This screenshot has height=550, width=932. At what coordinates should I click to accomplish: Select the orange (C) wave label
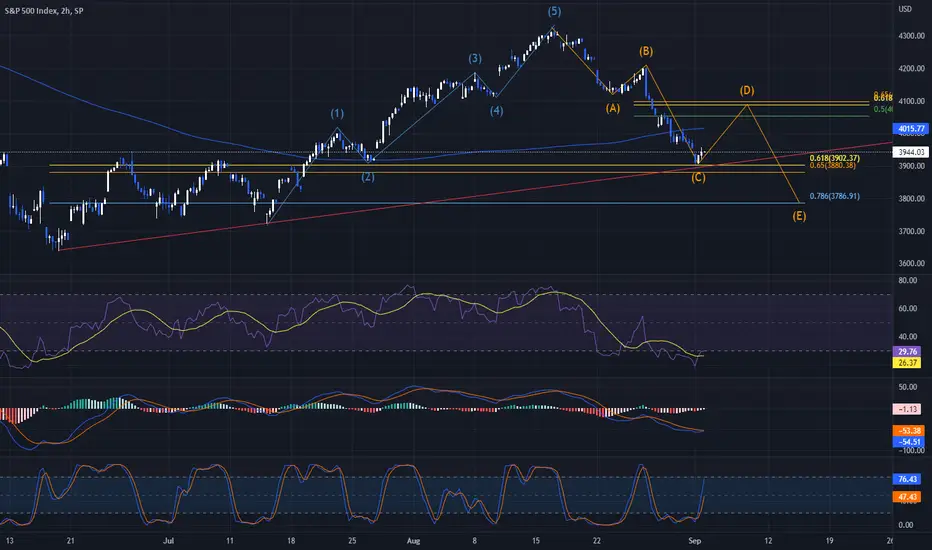[x=698, y=177]
